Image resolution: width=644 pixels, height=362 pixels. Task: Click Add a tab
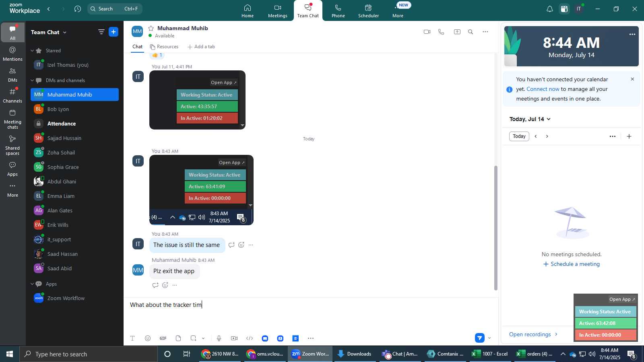click(x=201, y=47)
